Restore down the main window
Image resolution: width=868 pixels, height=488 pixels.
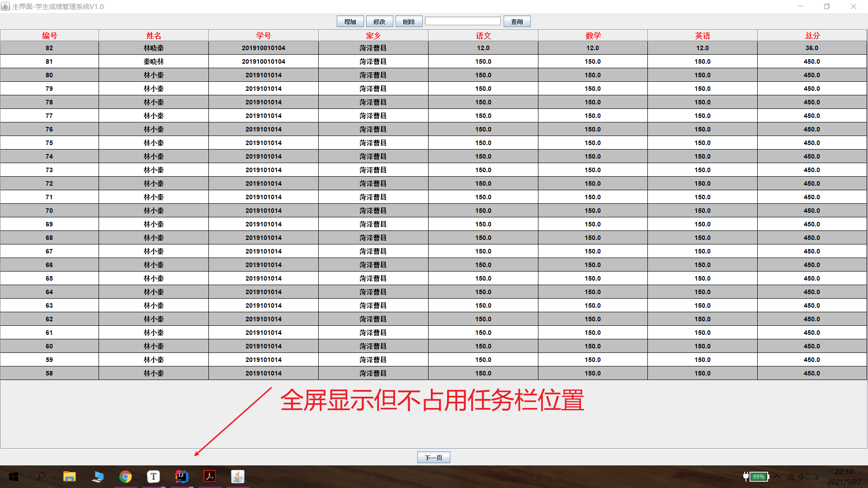point(827,6)
